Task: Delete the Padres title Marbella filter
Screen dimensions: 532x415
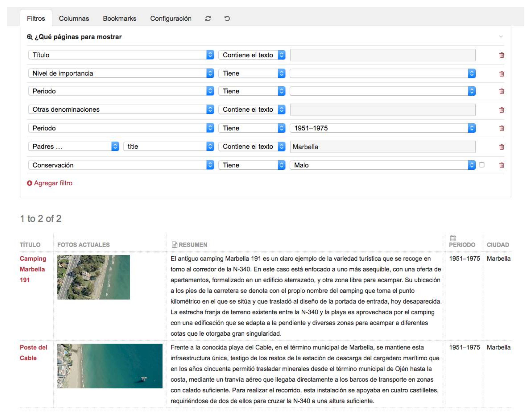Action: pos(502,147)
